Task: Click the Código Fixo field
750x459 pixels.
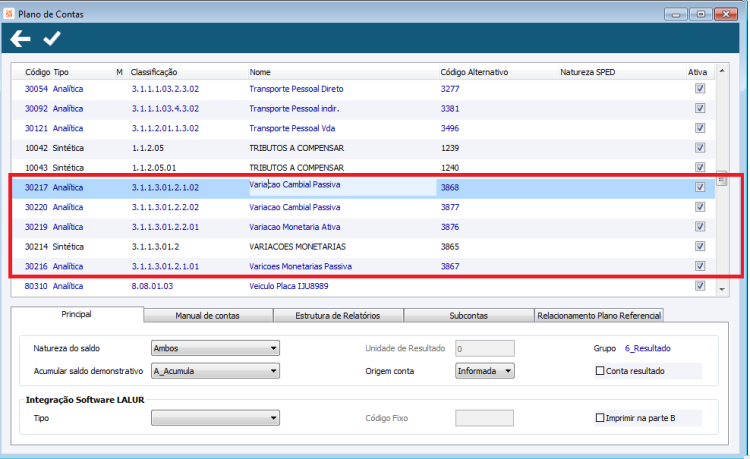Action: click(x=485, y=418)
